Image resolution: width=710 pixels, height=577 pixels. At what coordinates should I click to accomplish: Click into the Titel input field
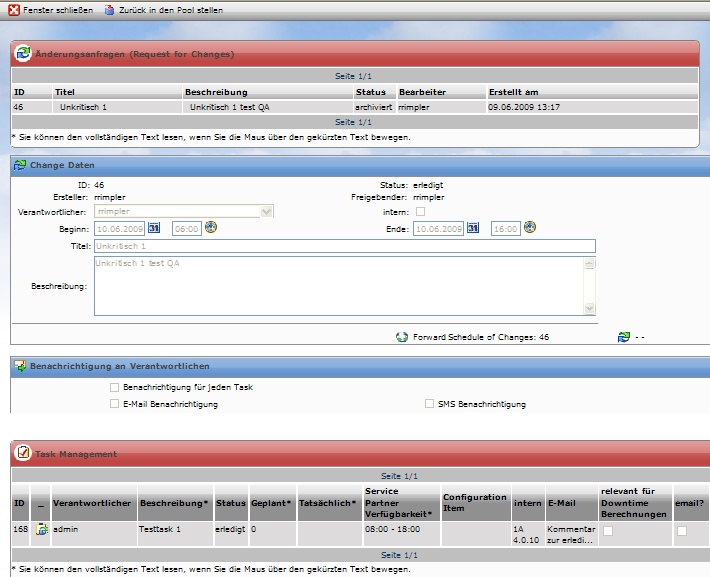(344, 246)
